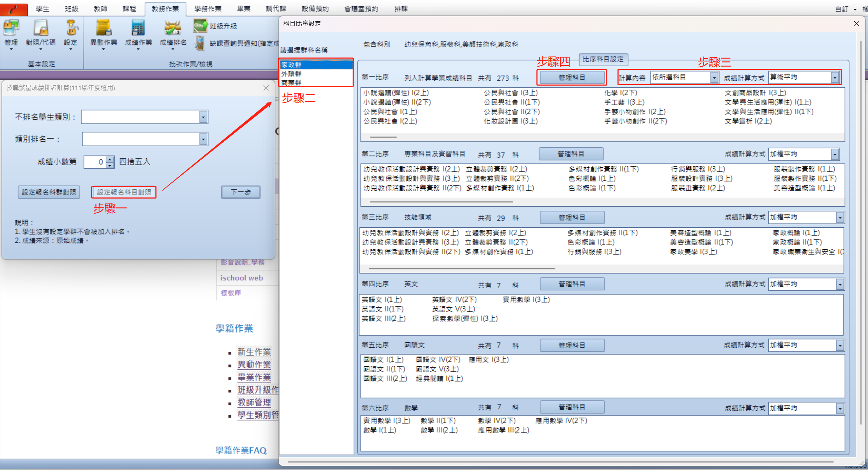Click the 樣板庫 sidebar item

click(231, 293)
